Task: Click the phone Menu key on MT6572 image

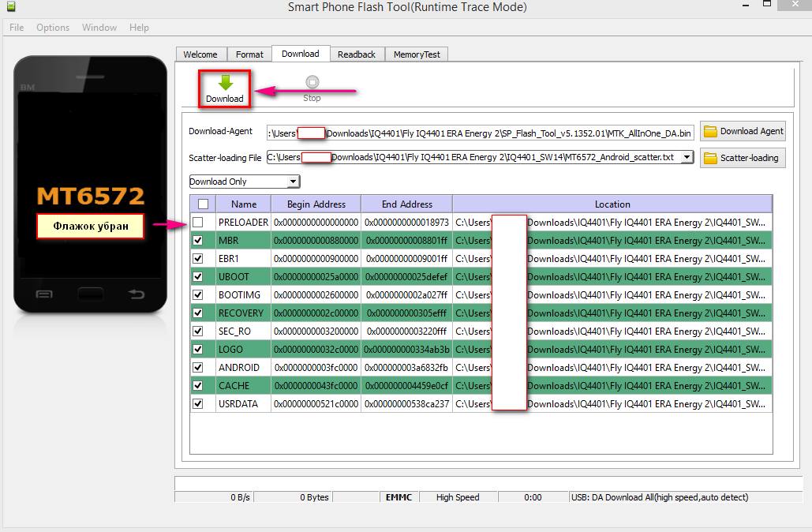Action: (x=44, y=294)
